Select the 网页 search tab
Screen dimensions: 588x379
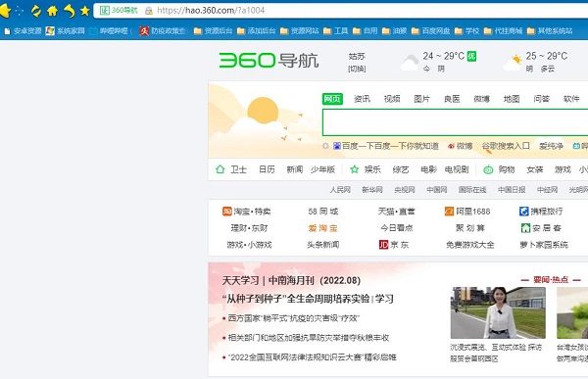coord(332,99)
